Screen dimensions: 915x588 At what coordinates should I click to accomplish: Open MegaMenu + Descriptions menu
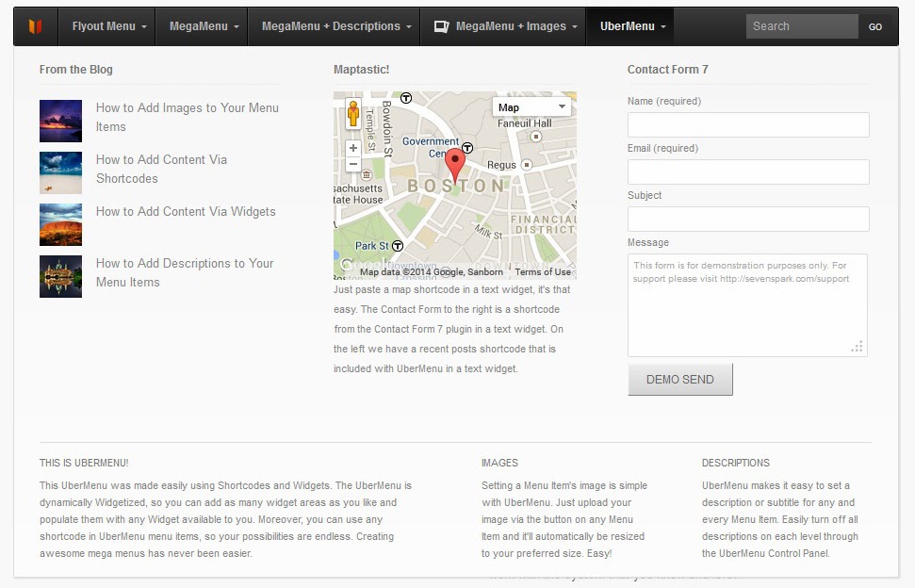click(336, 26)
